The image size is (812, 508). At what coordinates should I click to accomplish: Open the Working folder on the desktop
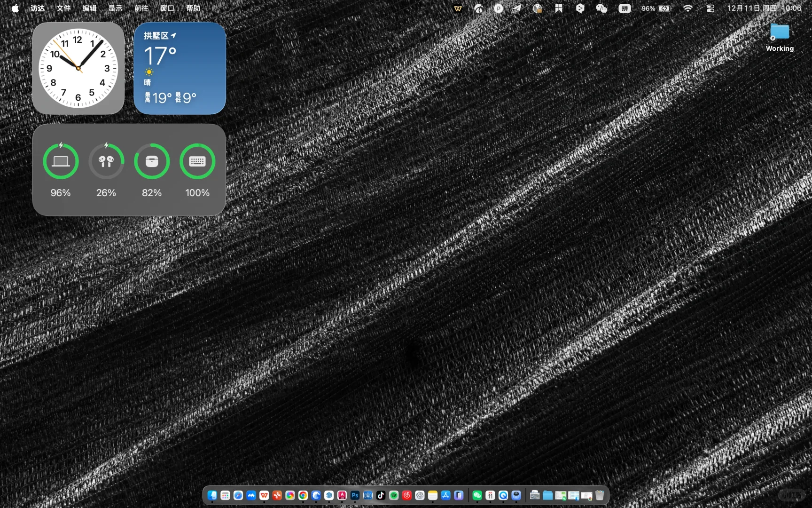tap(780, 37)
